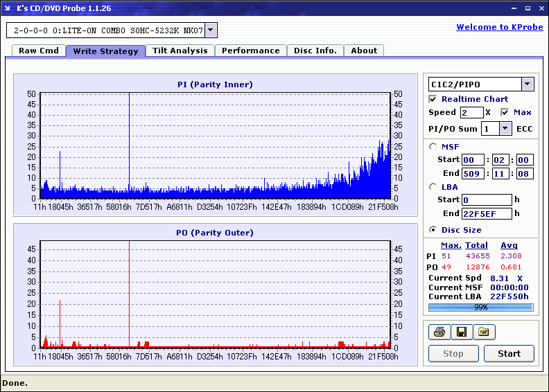Click the Speed input field
Screen dimensions: 549x392
point(472,112)
